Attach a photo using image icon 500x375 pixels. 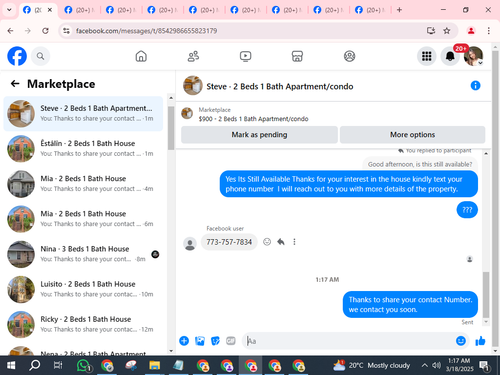(x=200, y=341)
